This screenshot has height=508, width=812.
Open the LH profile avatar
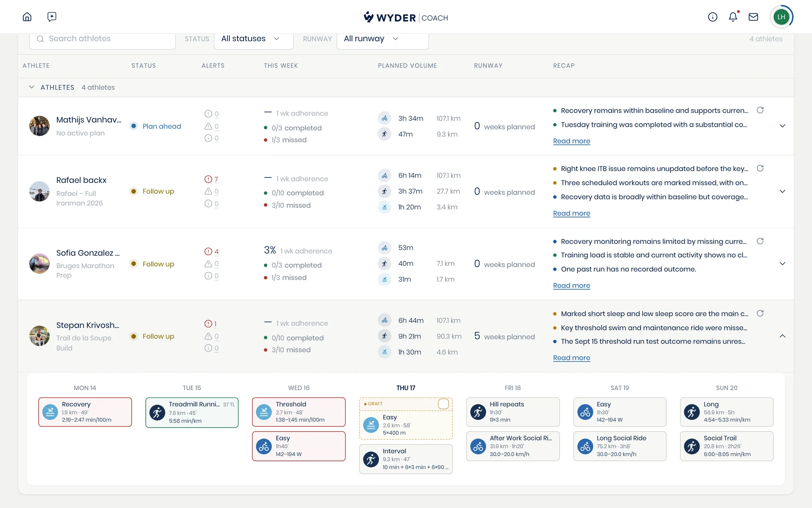point(781,17)
